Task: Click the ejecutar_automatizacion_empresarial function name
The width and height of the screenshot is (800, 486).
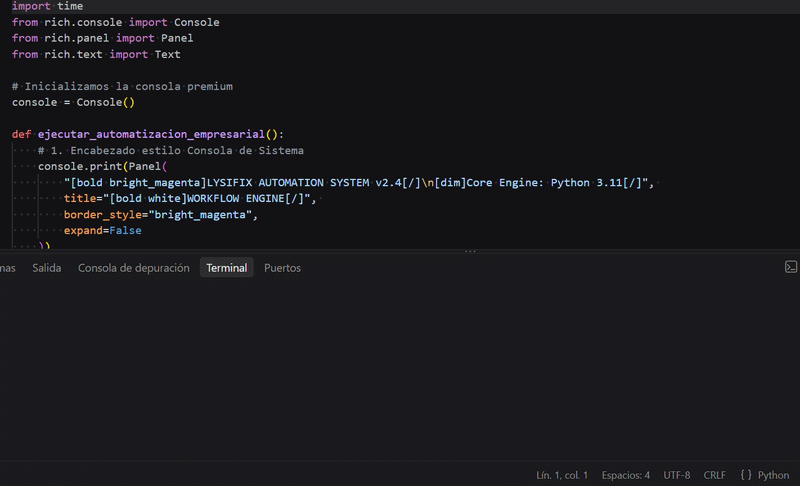Action: pyautogui.click(x=151, y=134)
